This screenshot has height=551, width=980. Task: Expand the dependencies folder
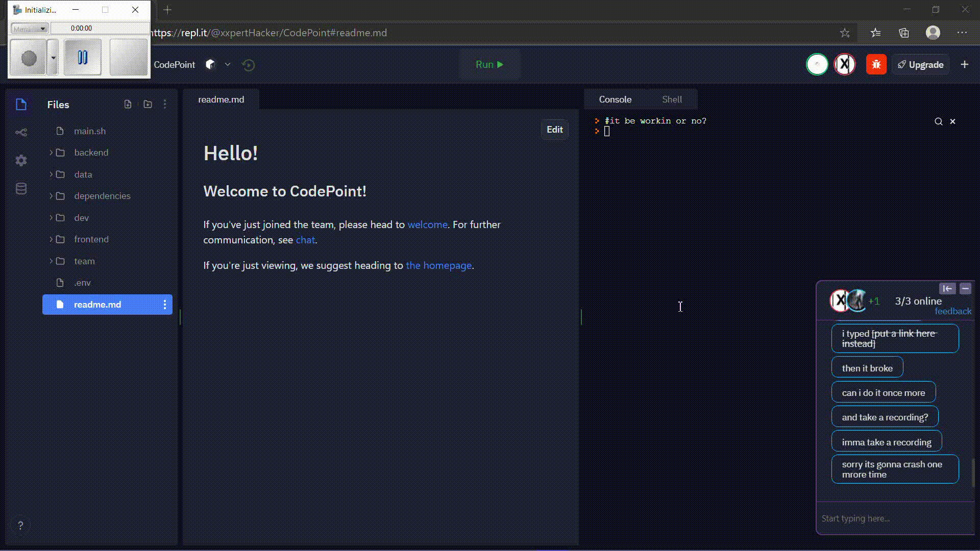click(x=51, y=196)
